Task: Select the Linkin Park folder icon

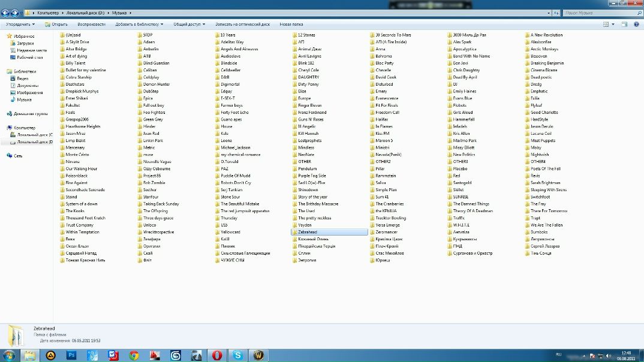Action: click(x=140, y=140)
